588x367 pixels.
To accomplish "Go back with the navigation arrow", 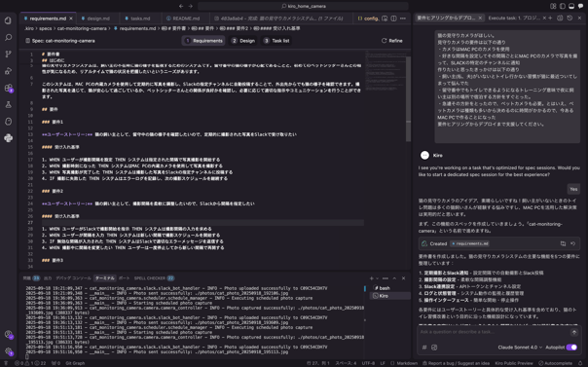I will tap(181, 6).
